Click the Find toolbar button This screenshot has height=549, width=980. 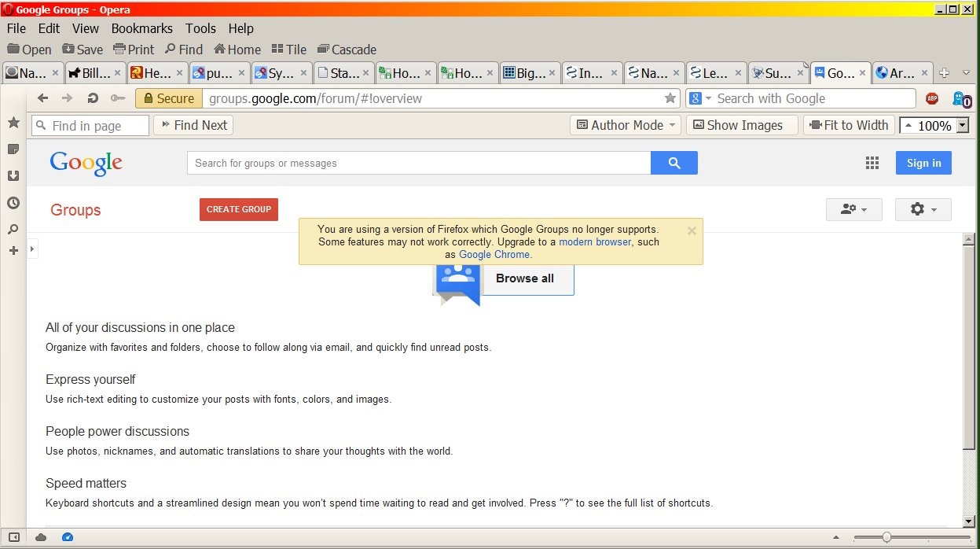click(x=183, y=50)
